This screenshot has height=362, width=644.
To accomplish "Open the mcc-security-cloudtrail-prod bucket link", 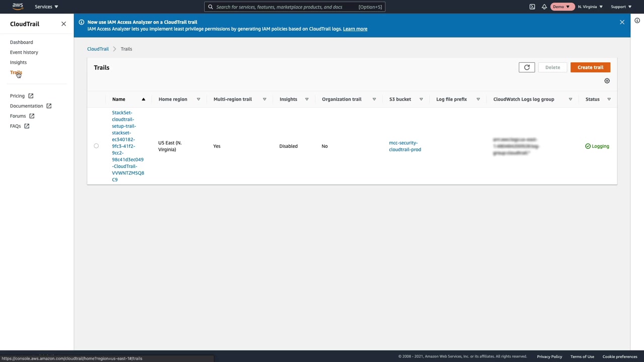I will point(405,146).
